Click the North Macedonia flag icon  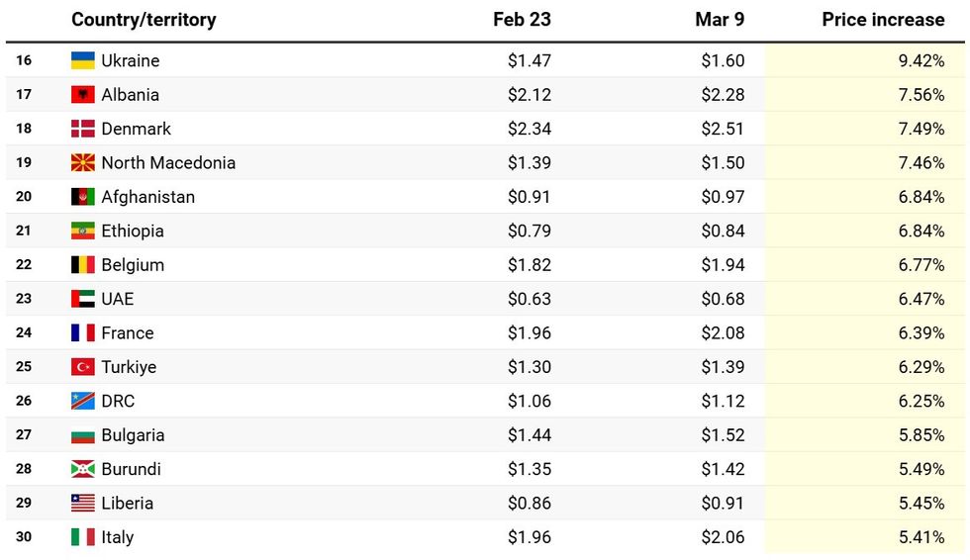coord(83,163)
